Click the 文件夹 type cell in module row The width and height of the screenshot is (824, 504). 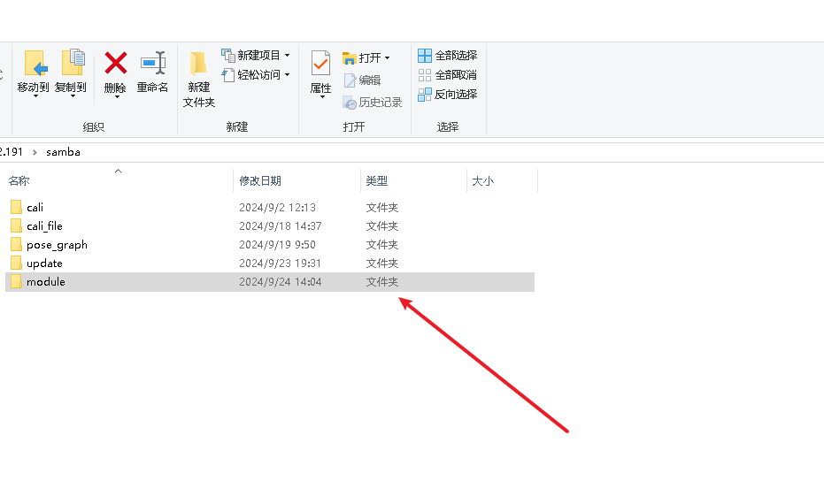pyautogui.click(x=382, y=282)
